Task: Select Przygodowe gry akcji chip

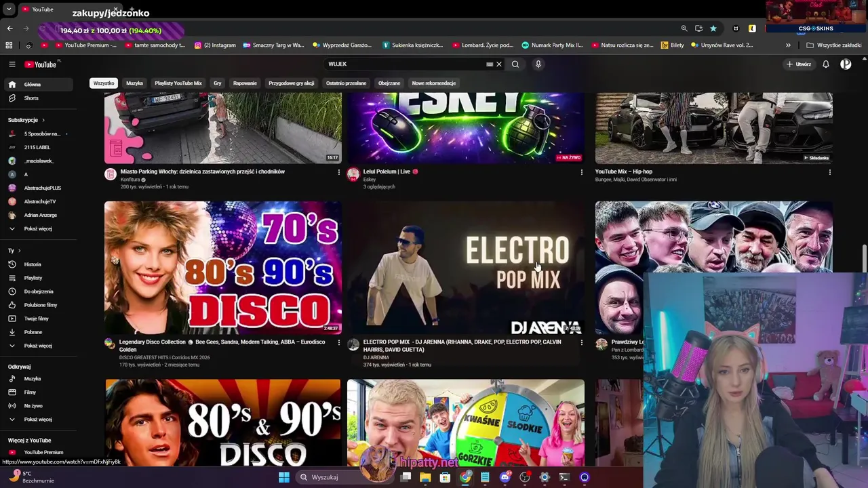Action: (291, 83)
